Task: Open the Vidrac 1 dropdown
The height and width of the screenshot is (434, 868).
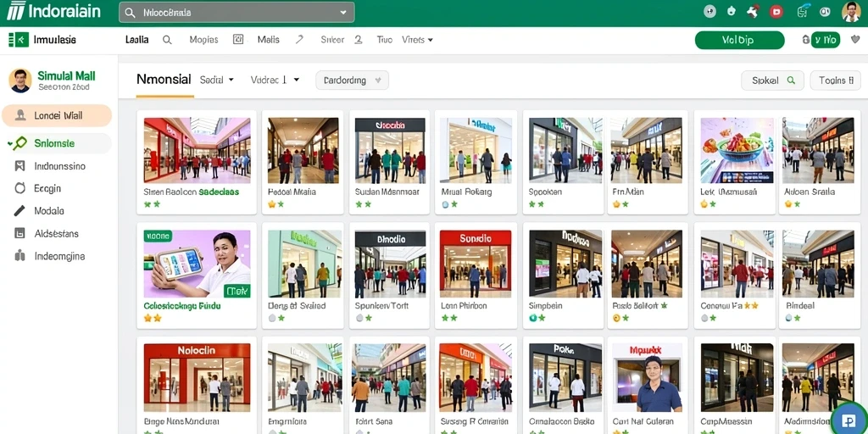Action: tap(275, 80)
